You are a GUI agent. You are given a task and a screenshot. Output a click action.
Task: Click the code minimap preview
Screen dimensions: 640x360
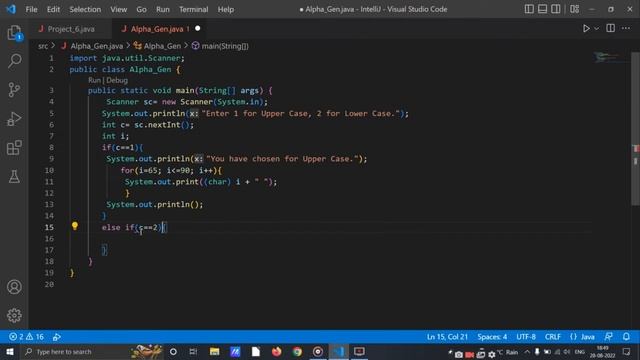coord(608,57)
